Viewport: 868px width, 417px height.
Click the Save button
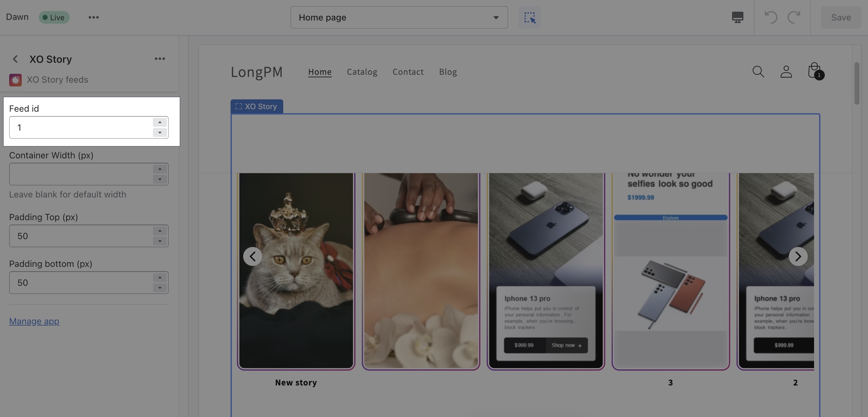coord(841,17)
